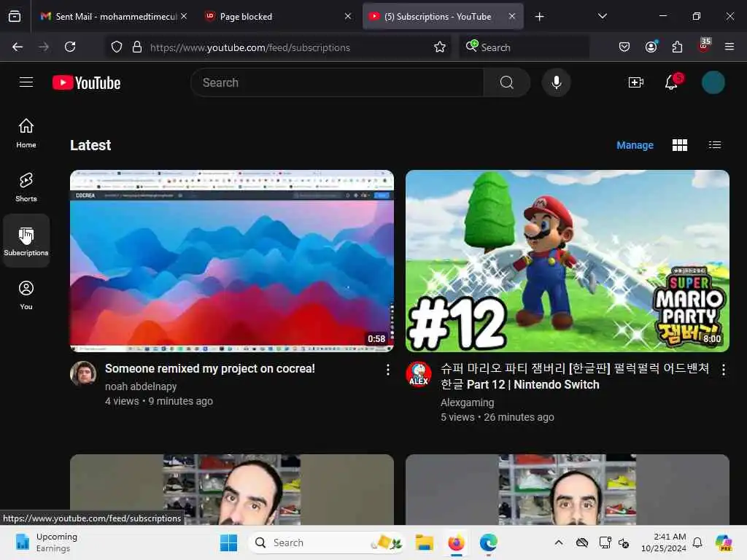Viewport: 747px width, 560px height.
Task: Open the Create video icon
Action: 636,82
